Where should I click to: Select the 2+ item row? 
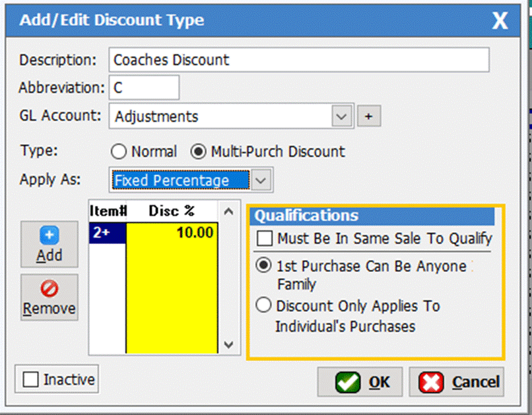click(107, 233)
